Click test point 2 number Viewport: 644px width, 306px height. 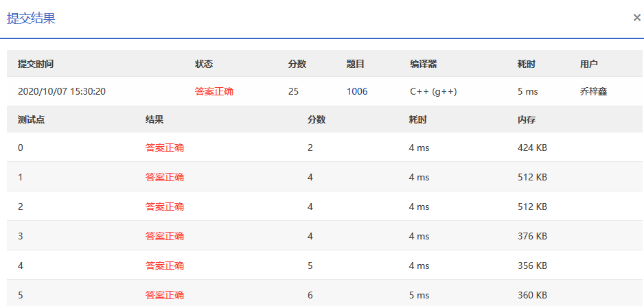tap(21, 207)
